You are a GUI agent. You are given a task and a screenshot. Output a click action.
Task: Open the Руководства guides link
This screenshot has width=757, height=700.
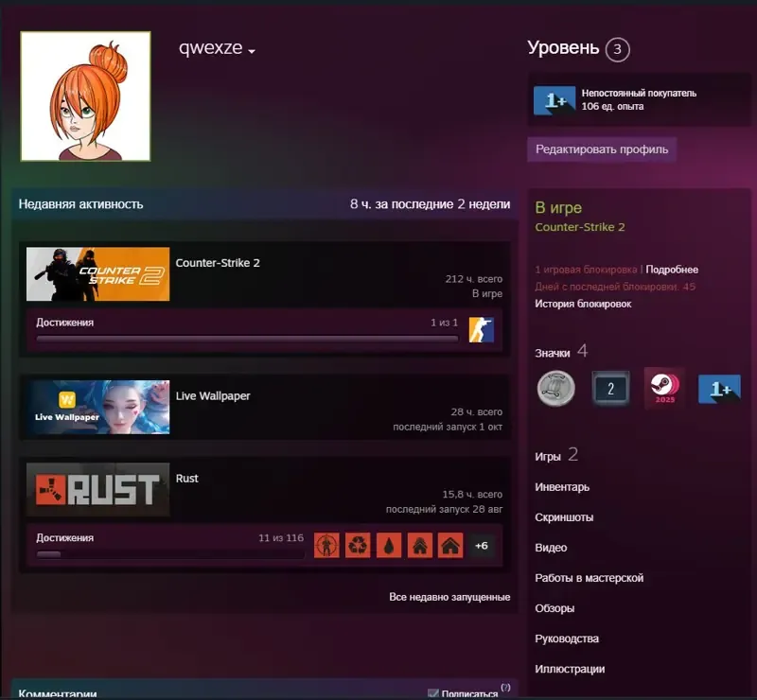click(x=567, y=639)
